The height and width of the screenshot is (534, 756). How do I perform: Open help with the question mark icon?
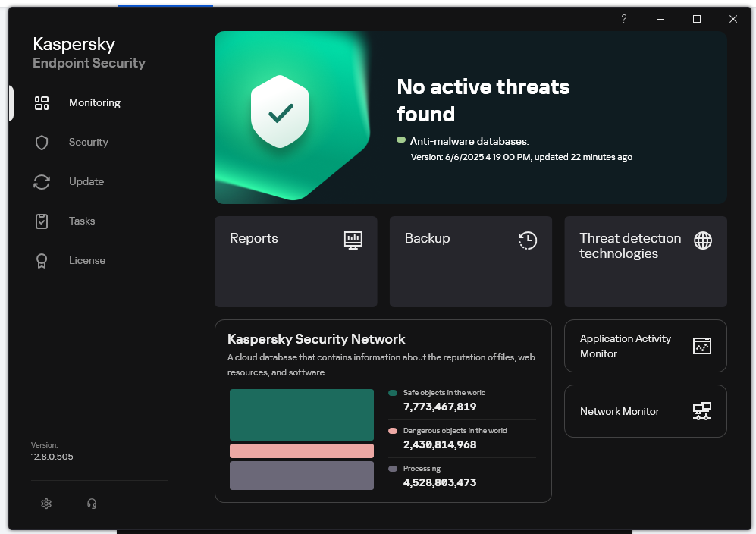click(x=624, y=19)
